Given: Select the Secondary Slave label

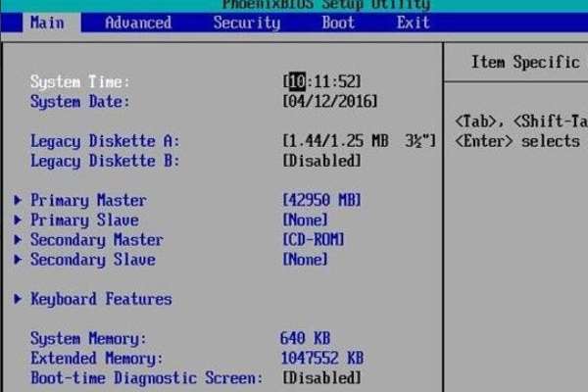Looking at the screenshot, I should [93, 260].
